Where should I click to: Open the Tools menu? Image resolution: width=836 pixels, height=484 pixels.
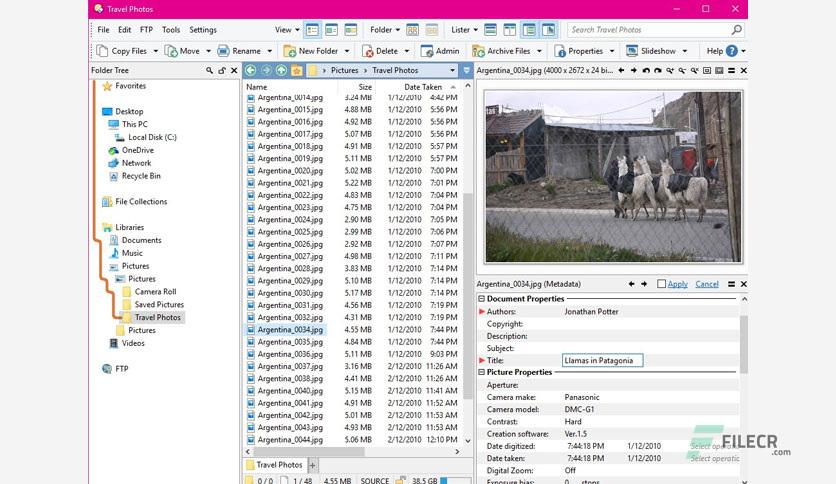[x=171, y=30]
